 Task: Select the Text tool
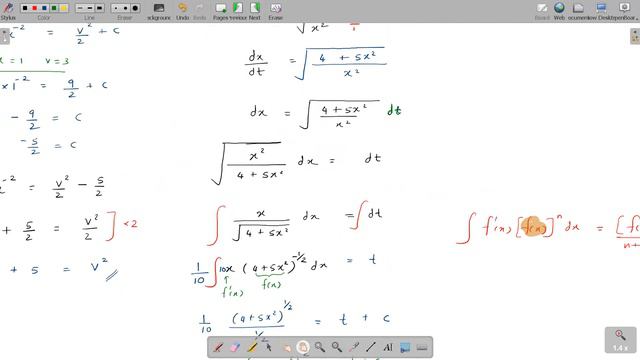pyautogui.click(x=388, y=347)
